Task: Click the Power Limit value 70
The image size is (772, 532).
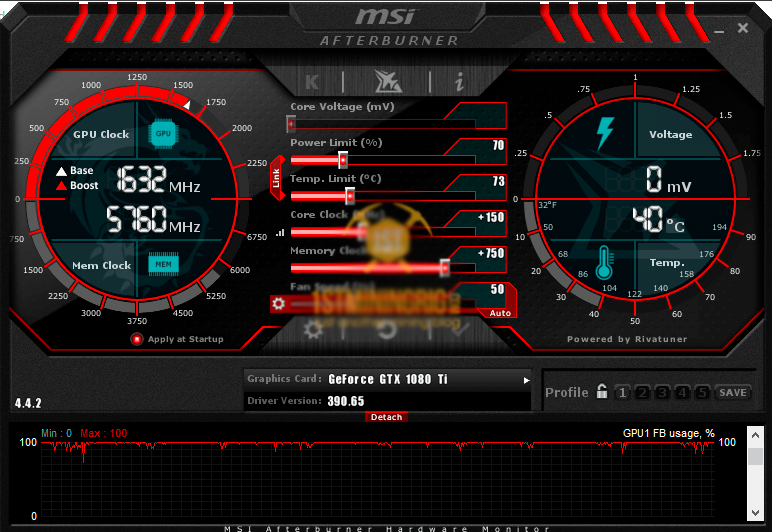Action: pos(498,145)
